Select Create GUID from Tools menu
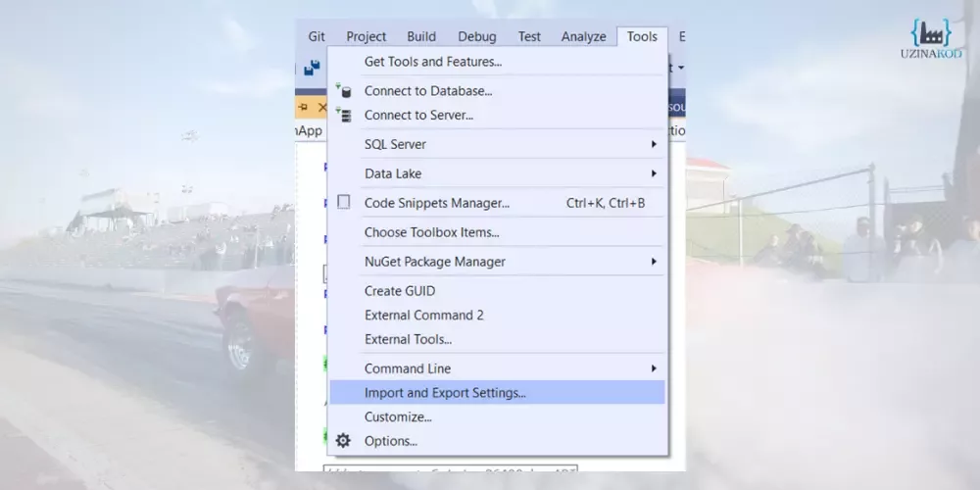Screen dimensions: 980x490 [x=400, y=291]
